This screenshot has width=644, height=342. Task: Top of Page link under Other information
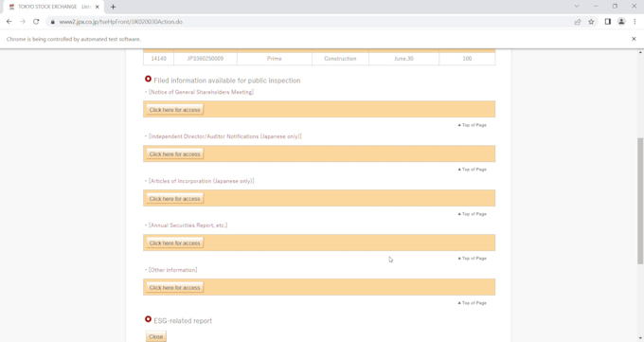point(473,303)
